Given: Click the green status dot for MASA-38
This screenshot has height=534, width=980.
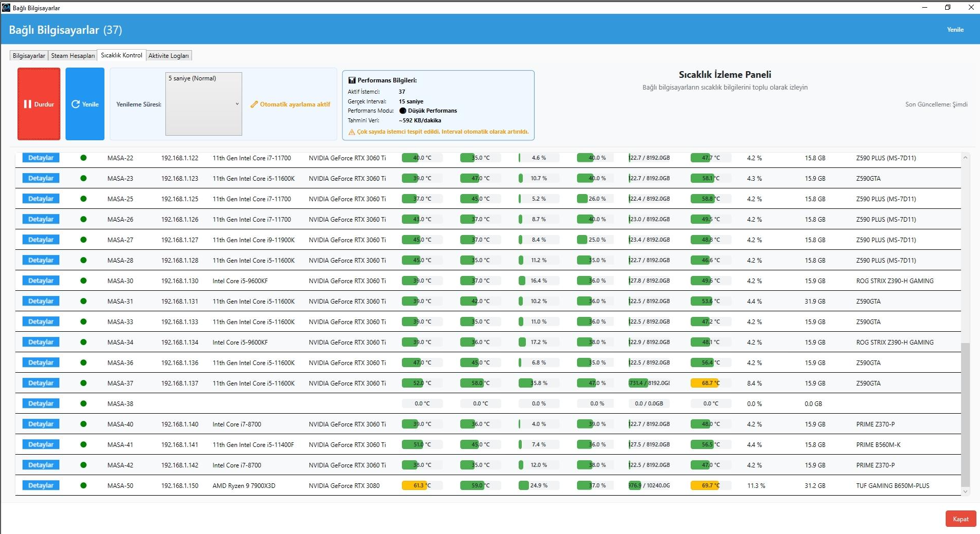Looking at the screenshot, I should 83,403.
